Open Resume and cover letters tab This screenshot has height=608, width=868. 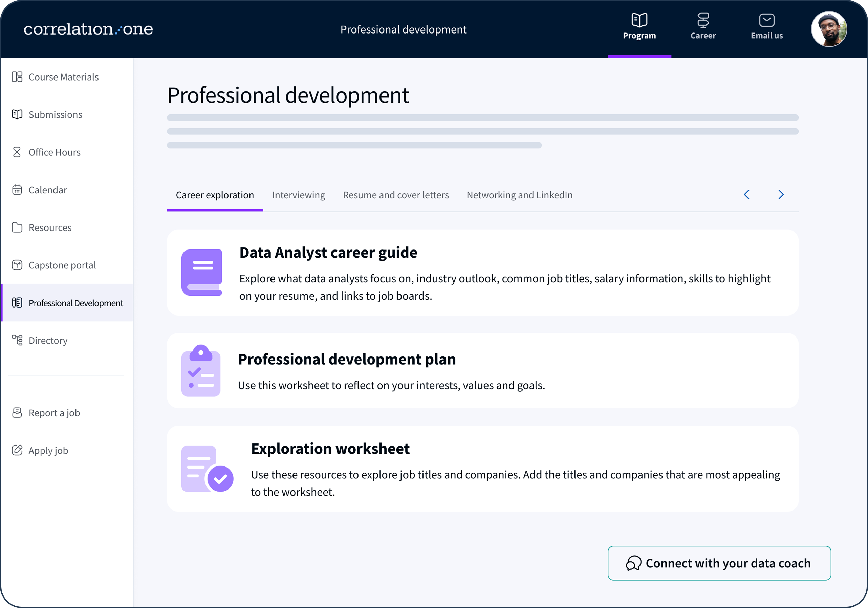pyautogui.click(x=396, y=195)
